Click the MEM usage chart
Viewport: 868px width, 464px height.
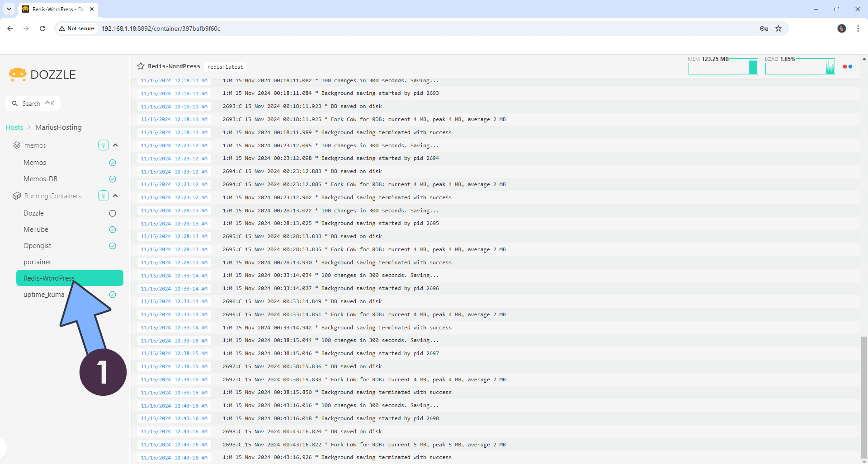tap(723, 66)
